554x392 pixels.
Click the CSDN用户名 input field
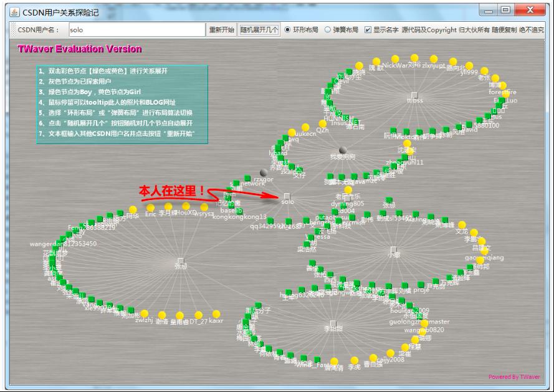coord(136,30)
